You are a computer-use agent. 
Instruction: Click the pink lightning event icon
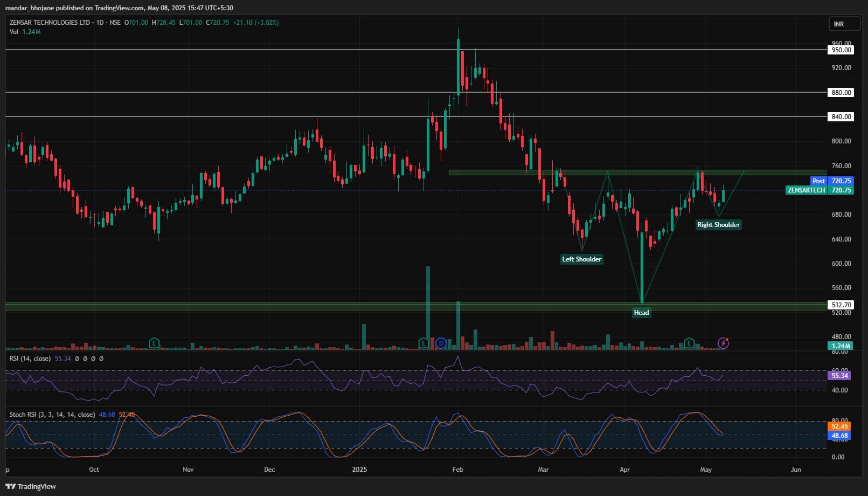point(723,343)
